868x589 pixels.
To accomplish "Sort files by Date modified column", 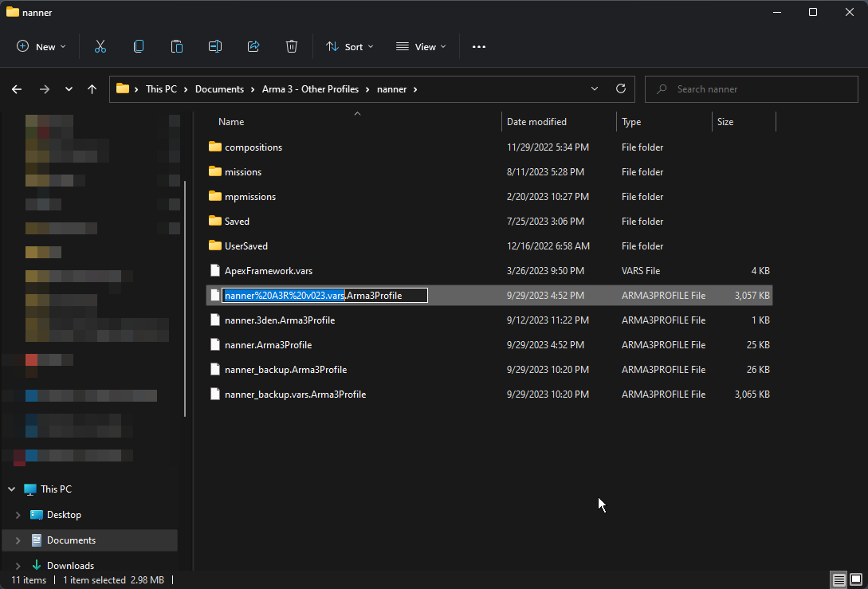I will pyautogui.click(x=536, y=122).
